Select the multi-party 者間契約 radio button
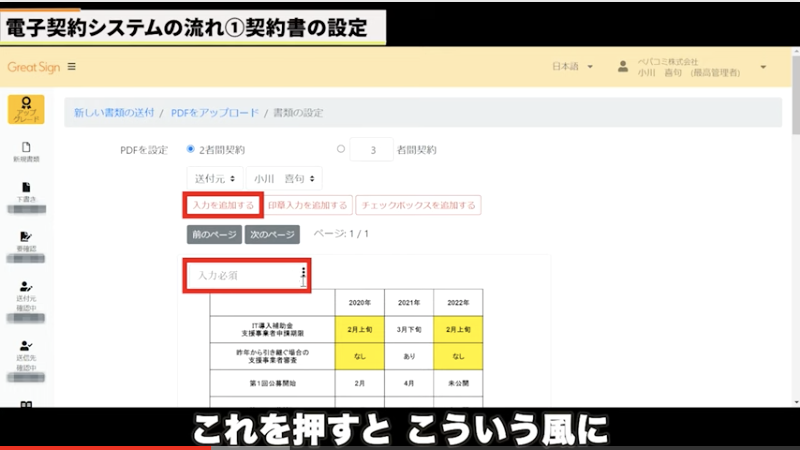Viewport: 800px width, 450px height. [341, 150]
